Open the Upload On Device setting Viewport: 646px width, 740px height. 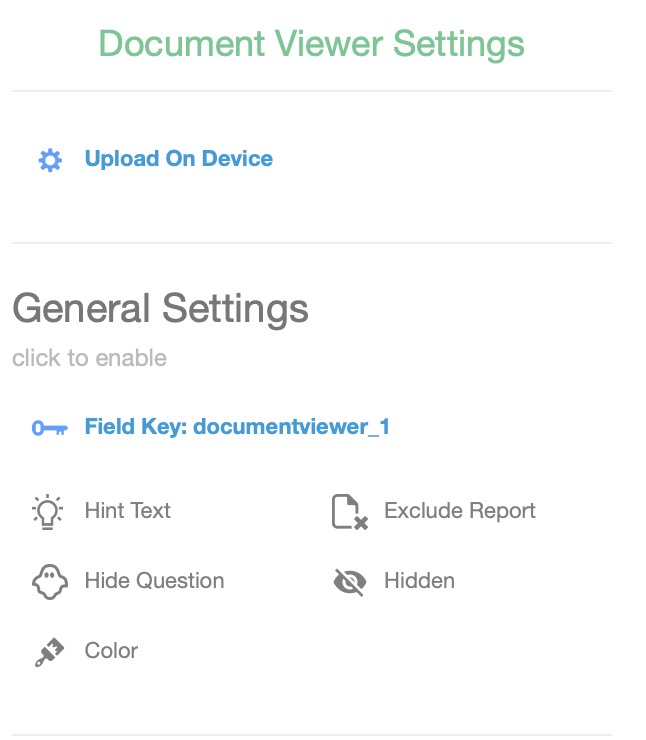pos(178,159)
